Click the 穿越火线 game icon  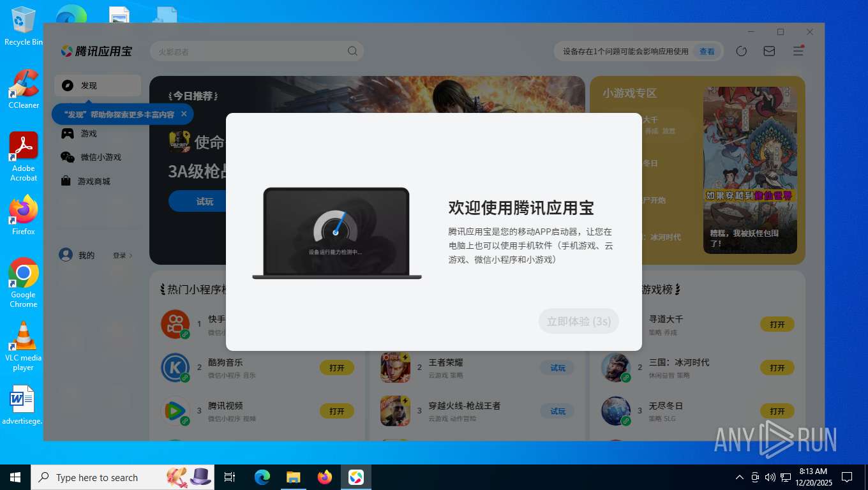396,411
